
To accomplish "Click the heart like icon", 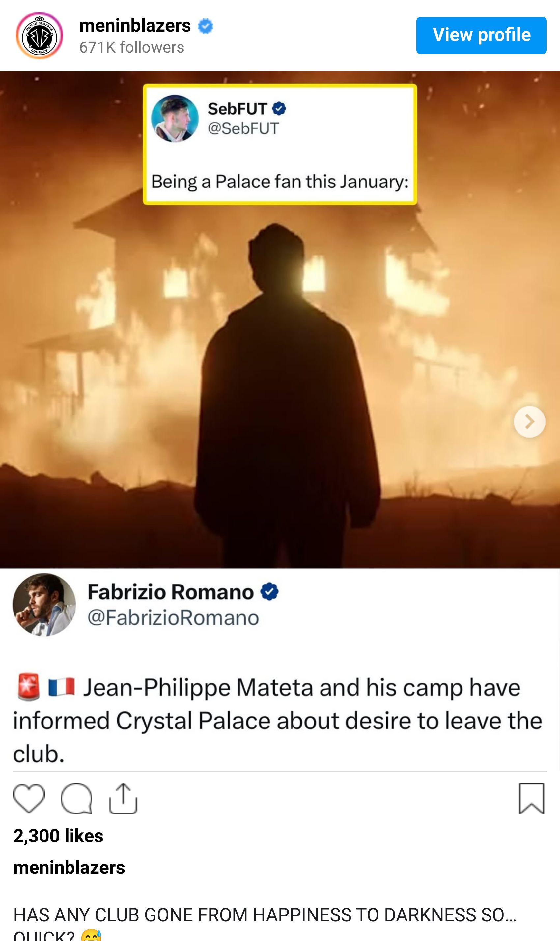I will (x=29, y=798).
